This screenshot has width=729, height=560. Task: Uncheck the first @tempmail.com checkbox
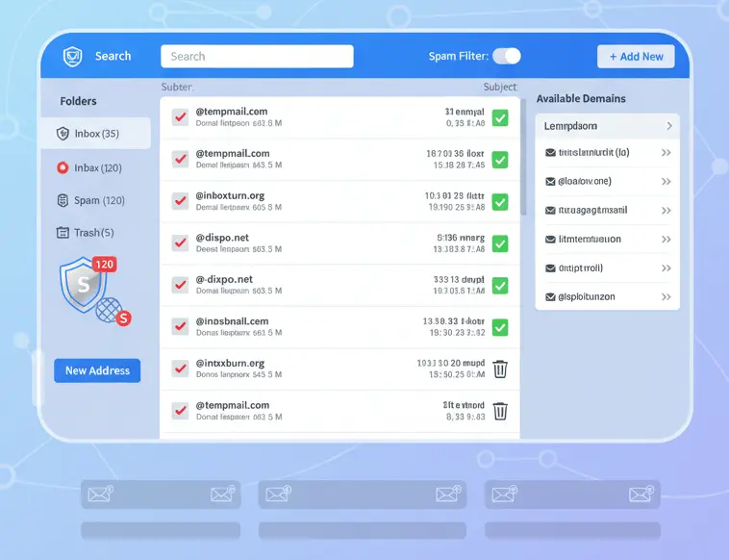tap(180, 117)
